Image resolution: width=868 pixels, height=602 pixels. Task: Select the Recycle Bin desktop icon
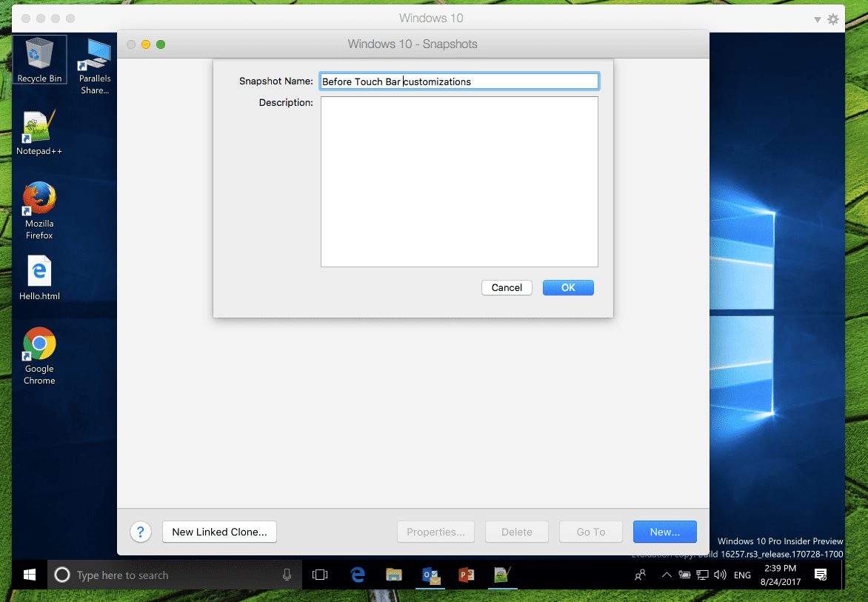click(x=39, y=60)
